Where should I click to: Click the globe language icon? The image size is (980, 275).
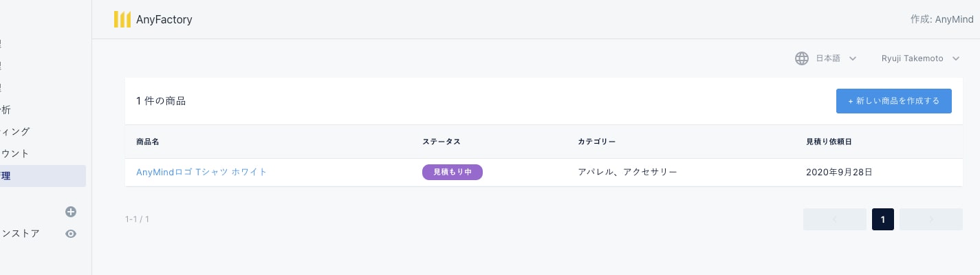click(801, 58)
